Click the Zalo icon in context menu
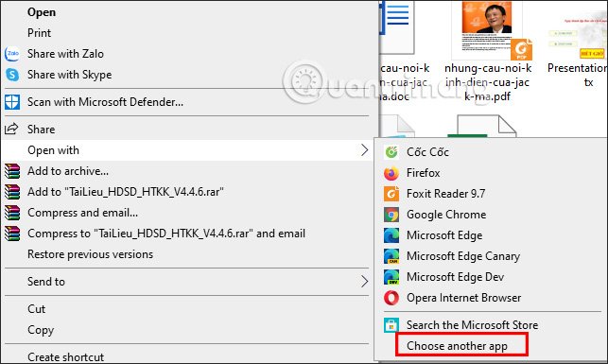Screen dimensions: 608x364 click(x=12, y=54)
